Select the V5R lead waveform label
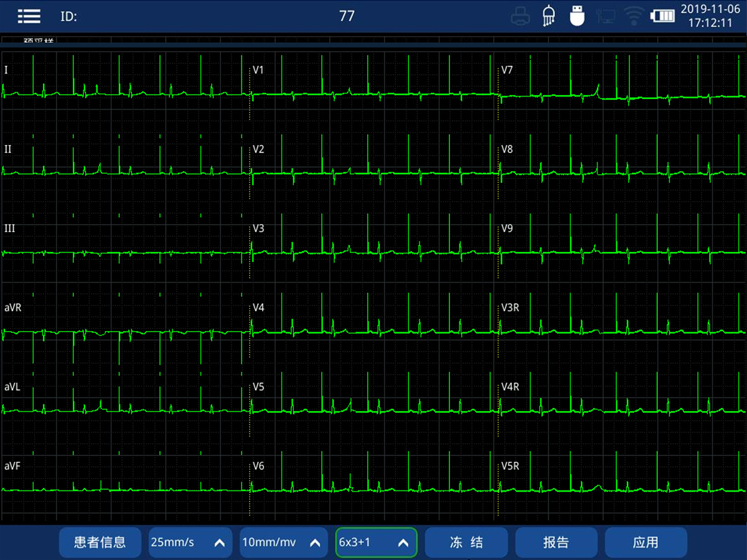Screen dimensions: 747x560 click(510, 466)
